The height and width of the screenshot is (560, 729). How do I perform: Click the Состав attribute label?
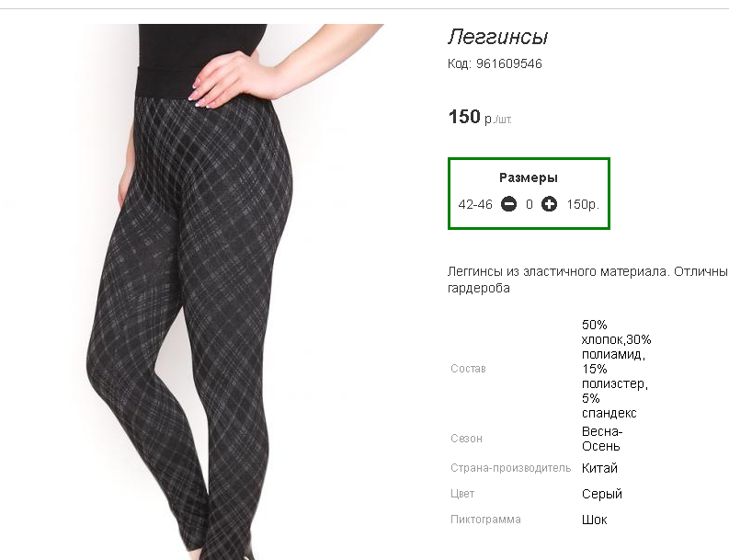(x=468, y=369)
